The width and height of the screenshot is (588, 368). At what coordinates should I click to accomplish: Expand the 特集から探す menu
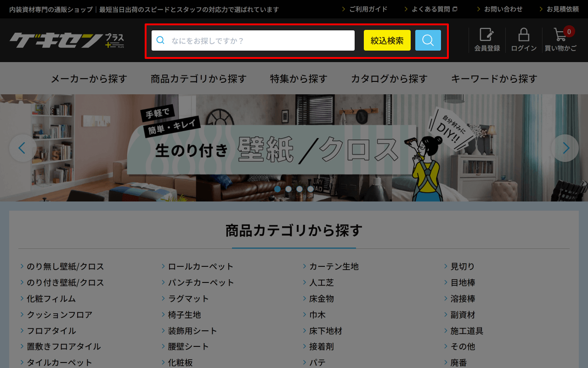click(299, 79)
